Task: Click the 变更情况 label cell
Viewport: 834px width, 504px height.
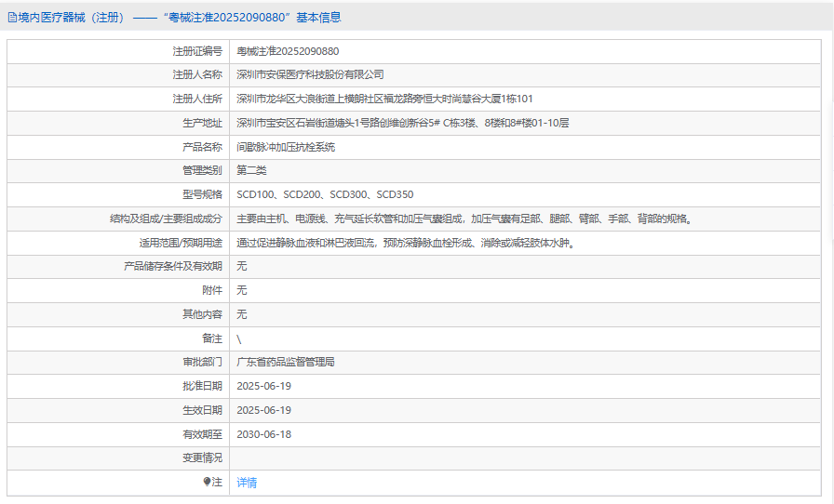Action: pyautogui.click(x=118, y=458)
